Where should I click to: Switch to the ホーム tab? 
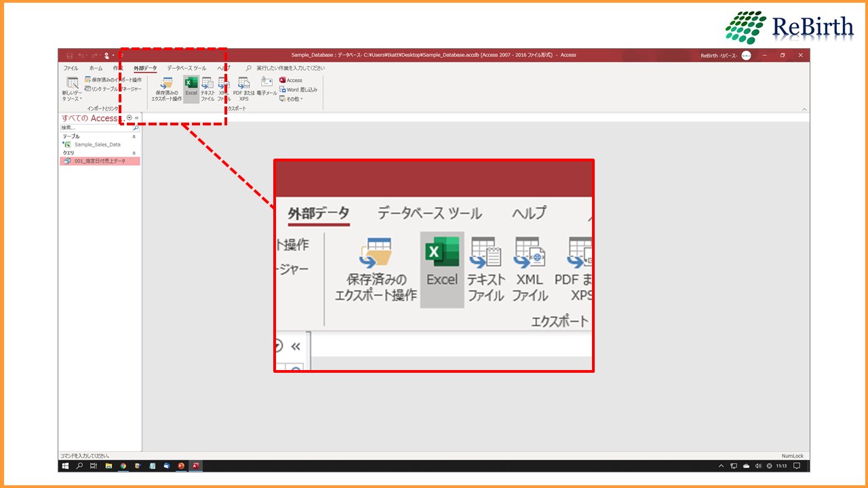point(96,68)
